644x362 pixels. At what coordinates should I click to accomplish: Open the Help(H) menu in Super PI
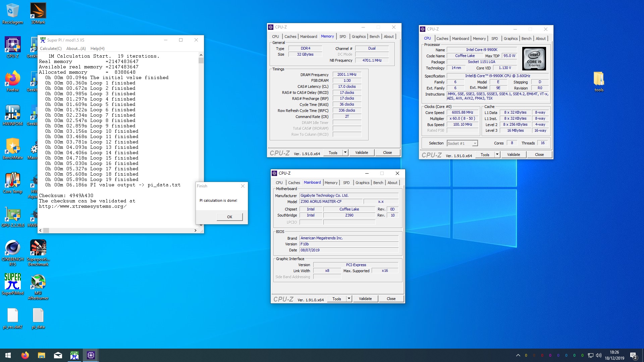[x=98, y=49]
